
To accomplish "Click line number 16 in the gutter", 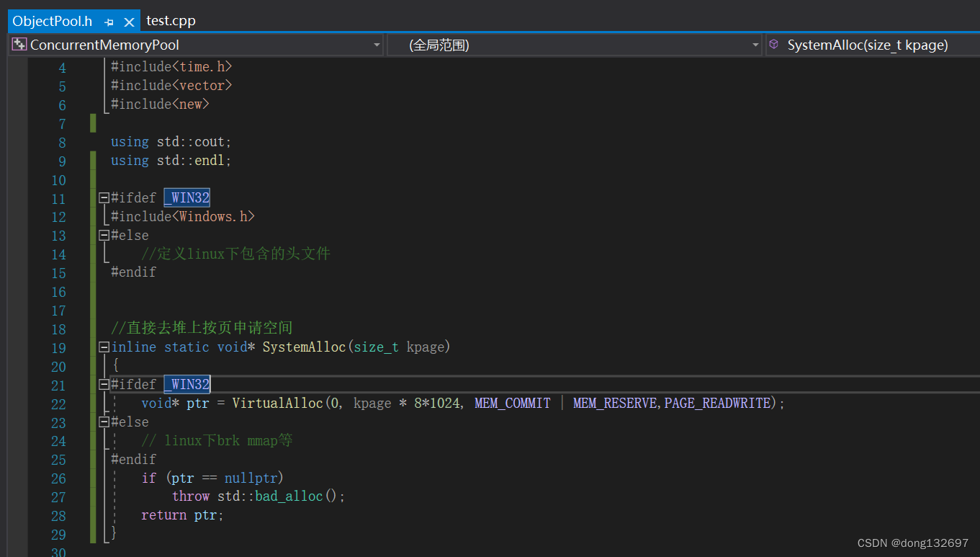I will pos(58,293).
